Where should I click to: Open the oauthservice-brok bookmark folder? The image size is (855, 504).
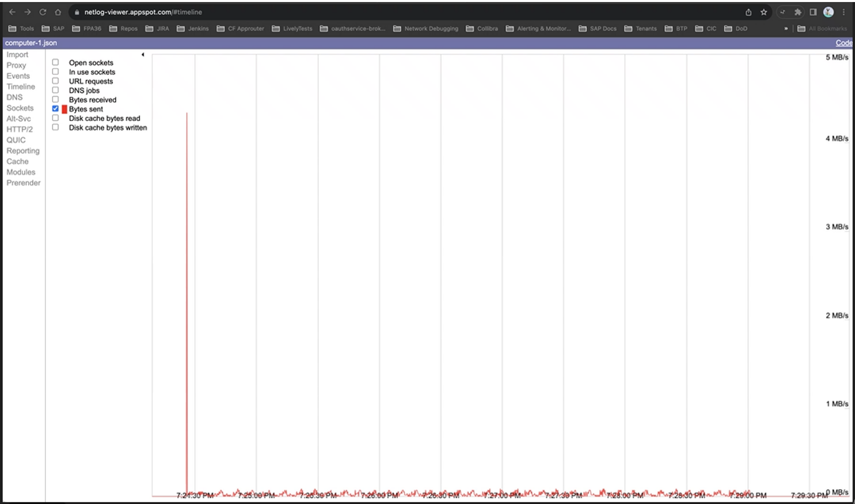[x=353, y=28]
